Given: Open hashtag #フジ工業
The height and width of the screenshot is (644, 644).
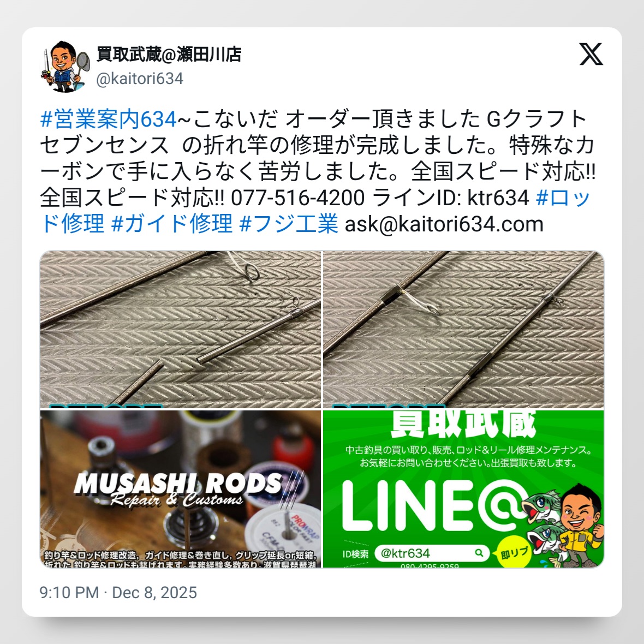Looking at the screenshot, I should (288, 224).
